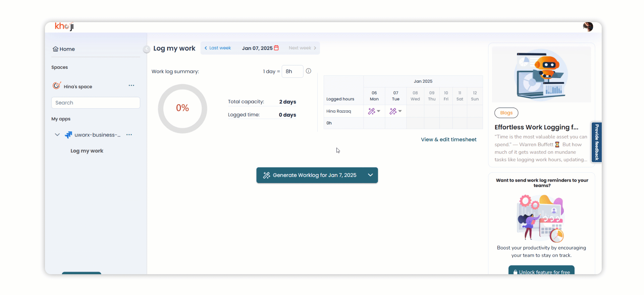Screen dimensions: 644x295
Task: Go to Home in the sidebar
Action: click(64, 49)
